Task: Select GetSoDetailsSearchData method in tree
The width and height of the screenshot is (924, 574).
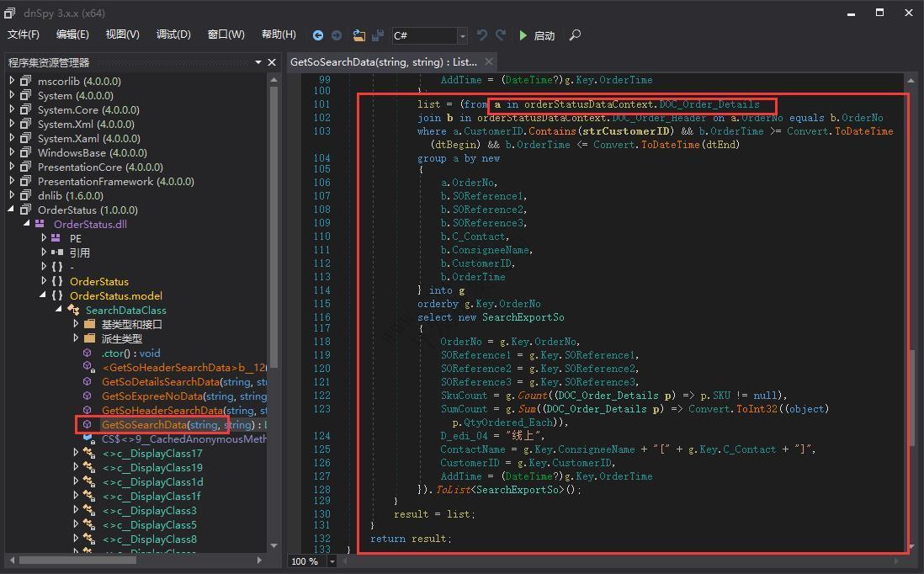Action: 161,381
